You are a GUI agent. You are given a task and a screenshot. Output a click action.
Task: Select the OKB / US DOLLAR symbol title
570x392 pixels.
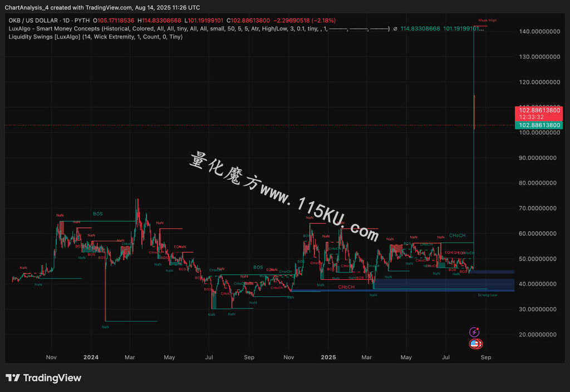[x=33, y=21]
